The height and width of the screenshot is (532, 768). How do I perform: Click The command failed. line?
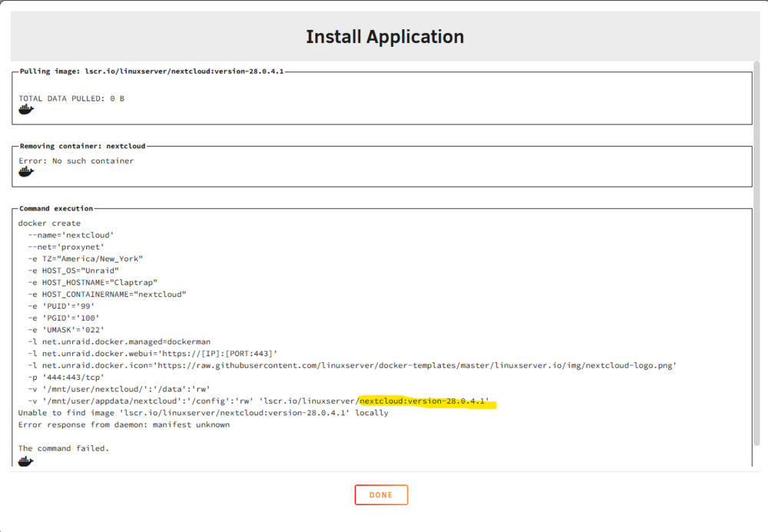coord(64,448)
